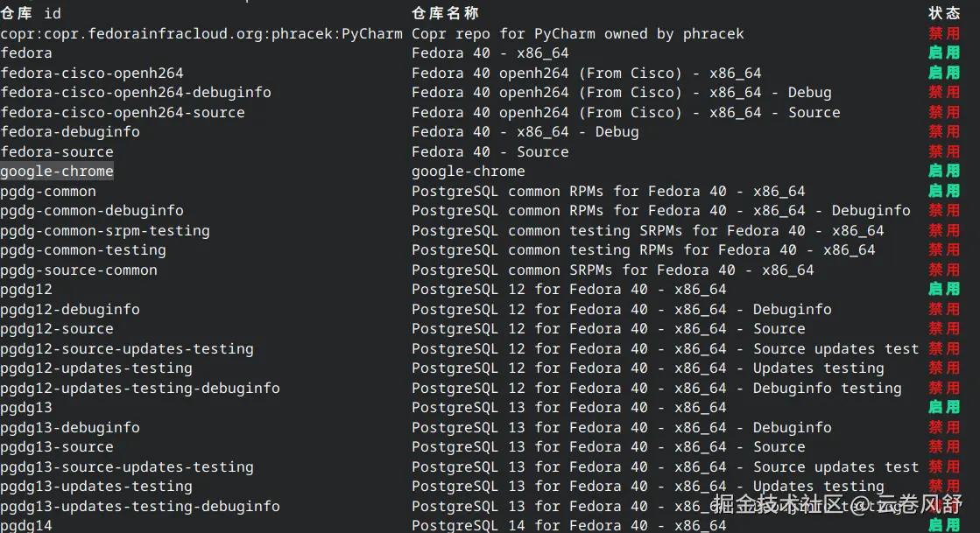The width and height of the screenshot is (980, 533).
Task: Click the pgdg-common-srpm-testing repo id
Action: [x=105, y=230]
